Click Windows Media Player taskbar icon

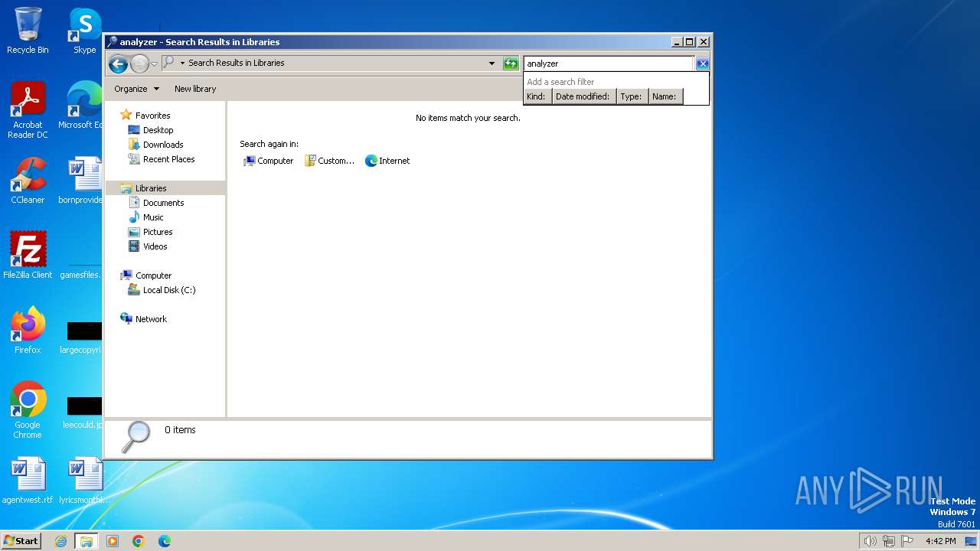coord(113,541)
